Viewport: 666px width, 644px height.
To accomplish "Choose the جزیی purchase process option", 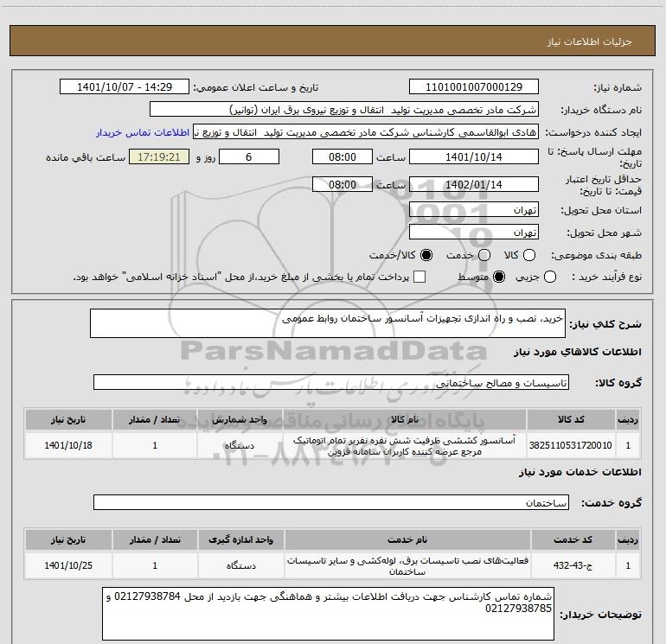I will pos(550,277).
